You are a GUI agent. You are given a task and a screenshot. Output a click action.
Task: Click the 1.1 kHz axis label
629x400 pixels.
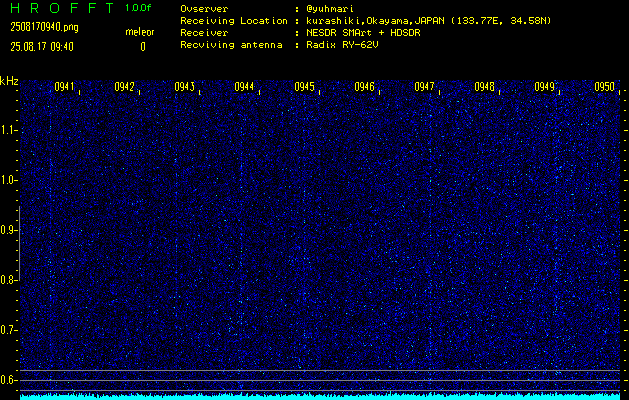tap(8, 130)
